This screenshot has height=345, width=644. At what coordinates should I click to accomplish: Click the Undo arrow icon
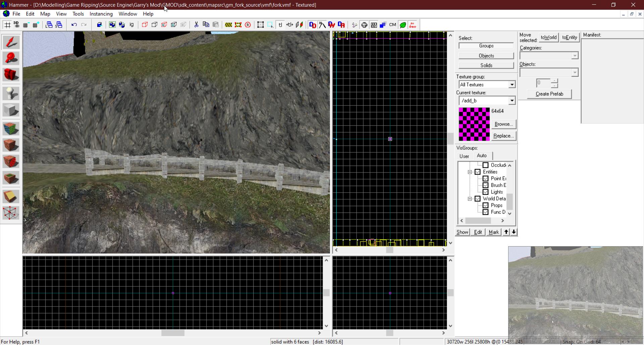click(74, 25)
